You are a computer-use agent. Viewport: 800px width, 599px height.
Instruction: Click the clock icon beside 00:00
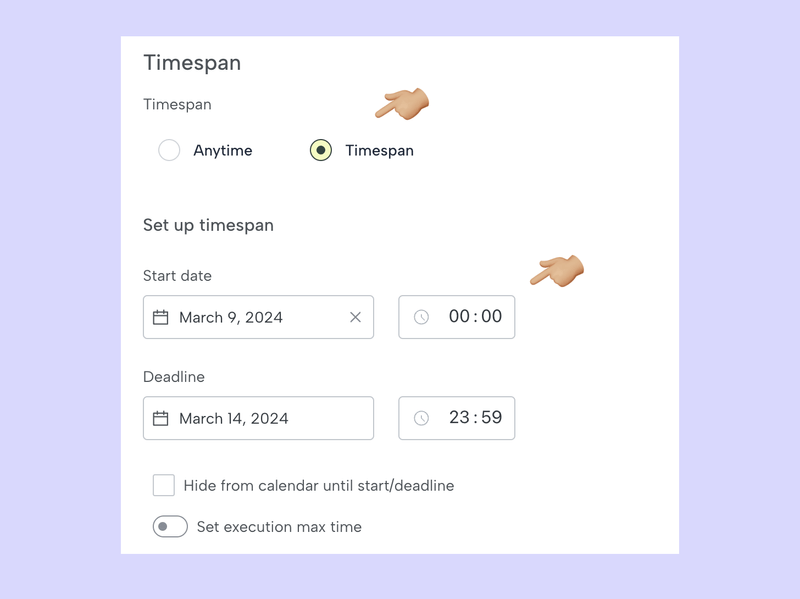(x=421, y=317)
